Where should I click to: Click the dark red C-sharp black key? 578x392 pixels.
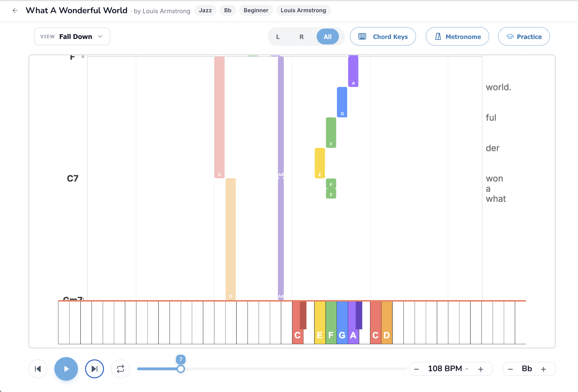pos(303,315)
